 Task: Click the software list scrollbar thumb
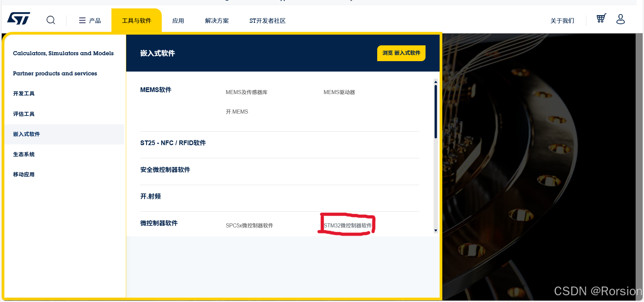pos(436,112)
